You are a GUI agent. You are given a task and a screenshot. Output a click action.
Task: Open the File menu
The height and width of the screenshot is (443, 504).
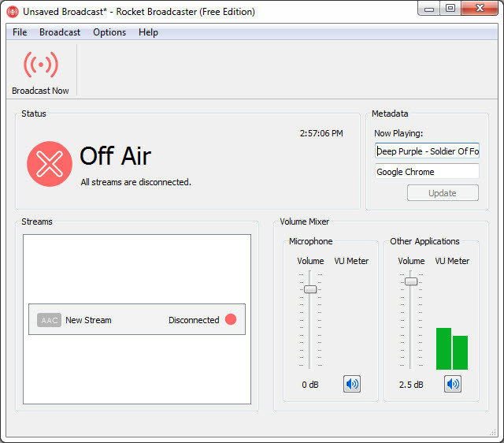point(20,32)
